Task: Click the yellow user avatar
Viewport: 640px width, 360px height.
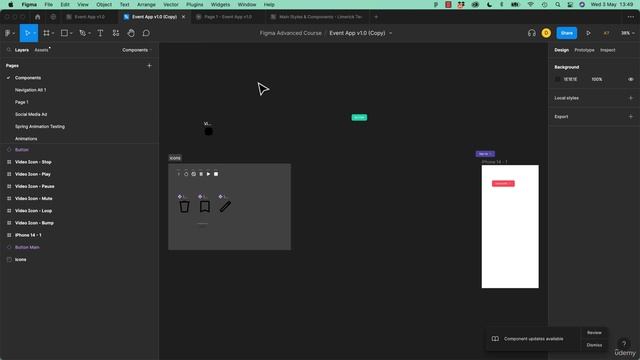Action: pos(546,33)
